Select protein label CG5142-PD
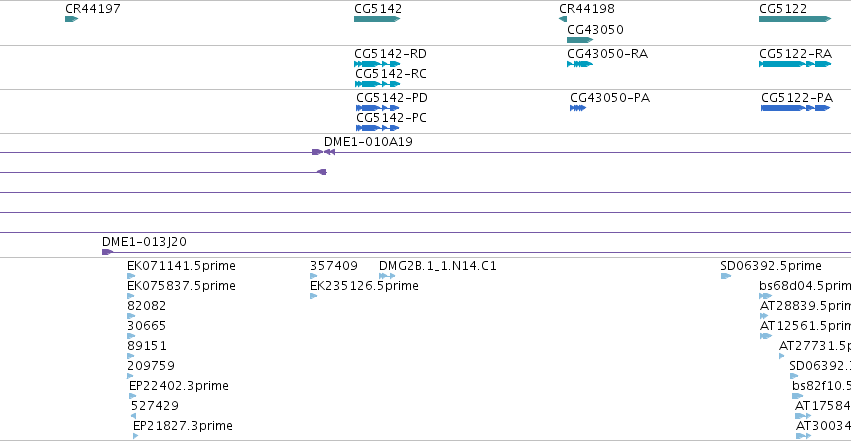The height and width of the screenshot is (441, 851). tap(392, 98)
